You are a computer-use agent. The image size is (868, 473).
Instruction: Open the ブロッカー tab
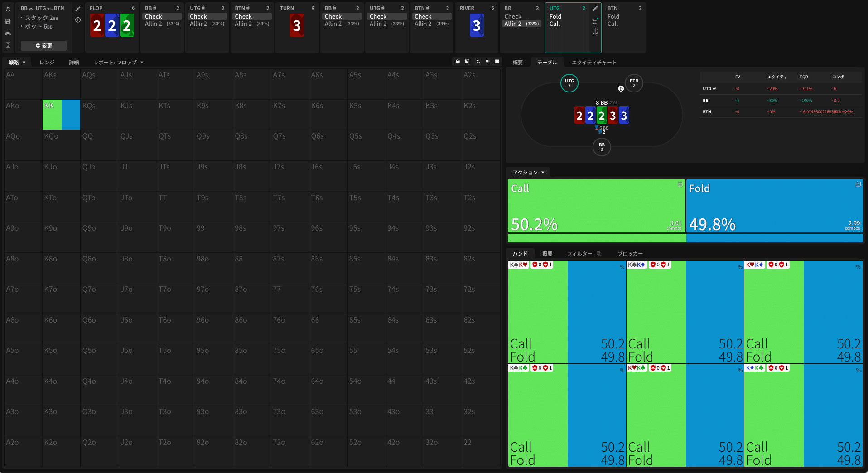(630, 254)
